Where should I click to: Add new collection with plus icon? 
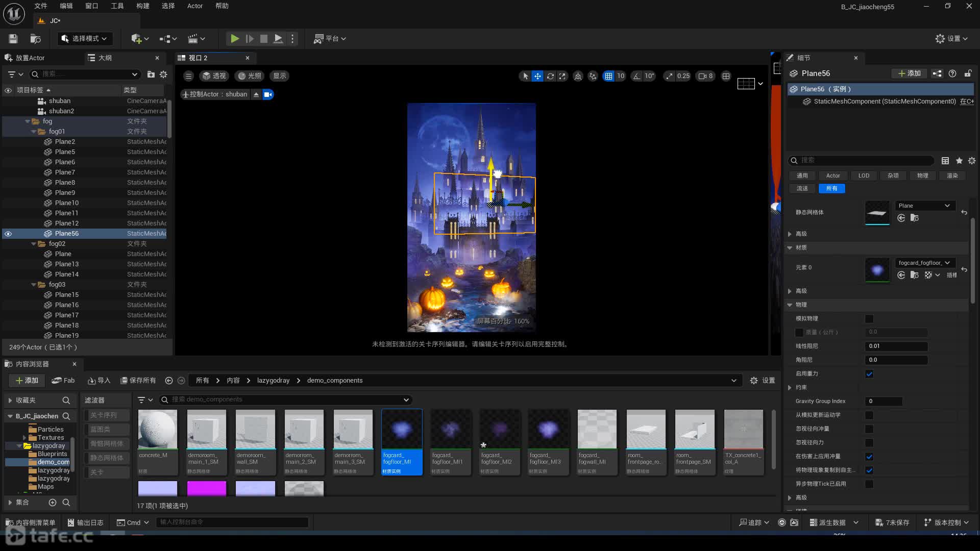[x=53, y=503]
